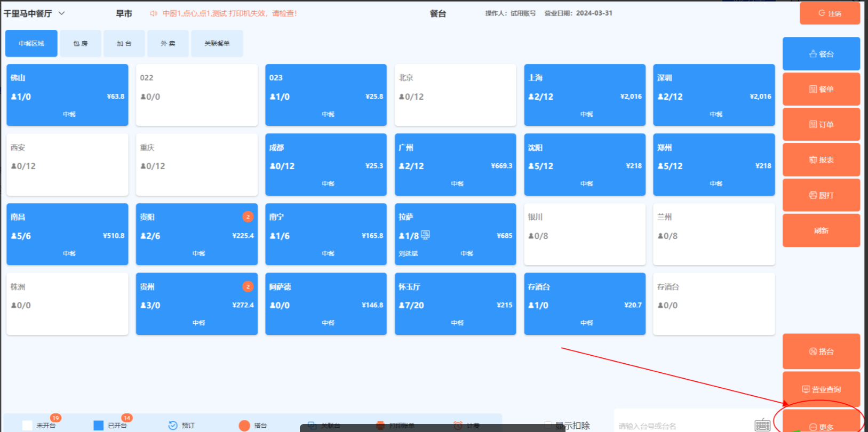
Task: Click the orange badge on the 贵阳 table
Action: pos(248,217)
